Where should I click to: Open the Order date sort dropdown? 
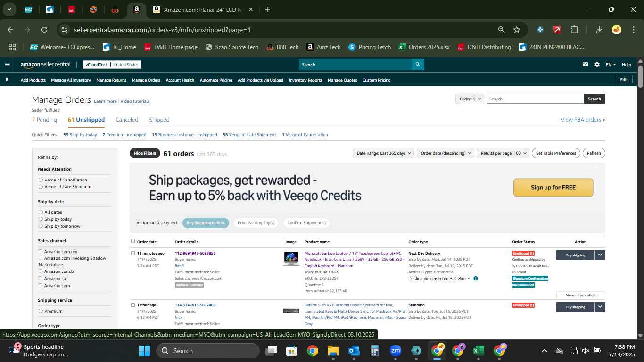click(446, 153)
